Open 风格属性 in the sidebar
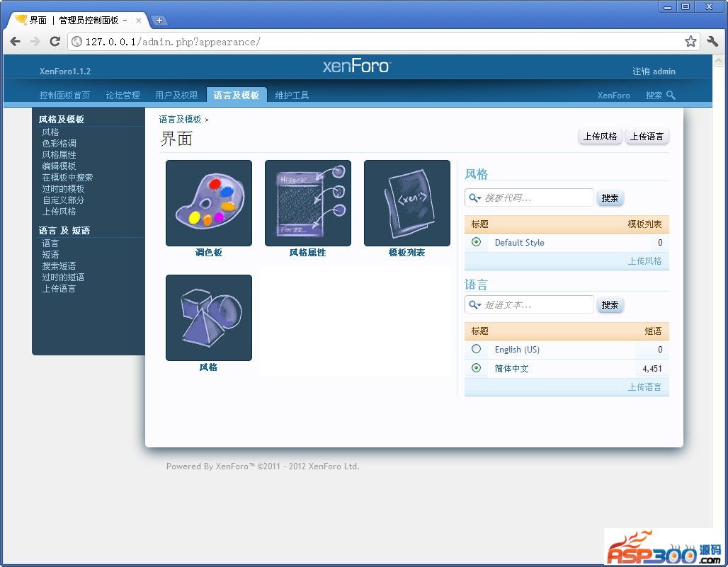 (59, 154)
